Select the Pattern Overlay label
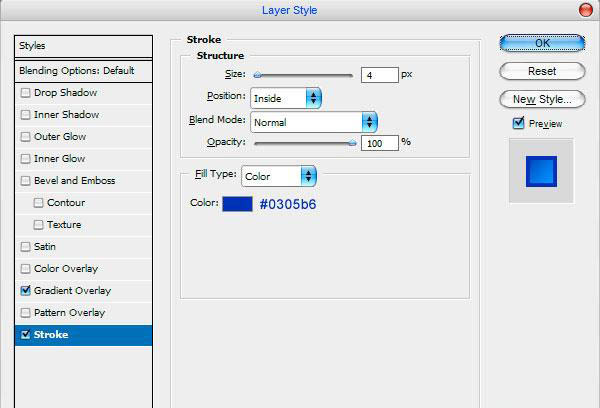Screen dimensions: 600x408 coord(69,313)
